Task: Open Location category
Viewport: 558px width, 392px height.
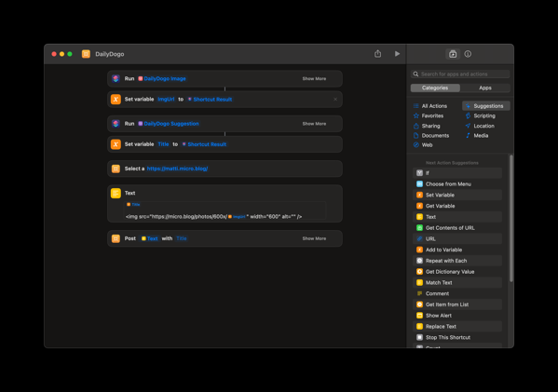Action: [480, 126]
